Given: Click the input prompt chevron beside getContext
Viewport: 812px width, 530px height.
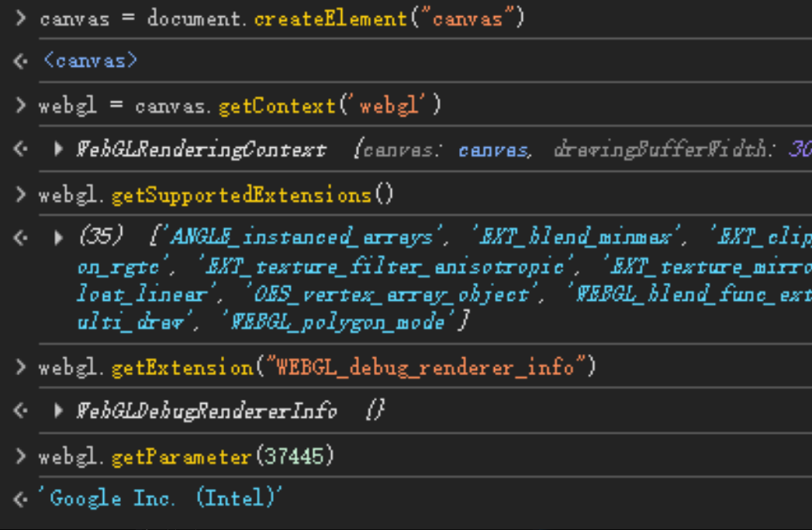Looking at the screenshot, I should [x=21, y=105].
